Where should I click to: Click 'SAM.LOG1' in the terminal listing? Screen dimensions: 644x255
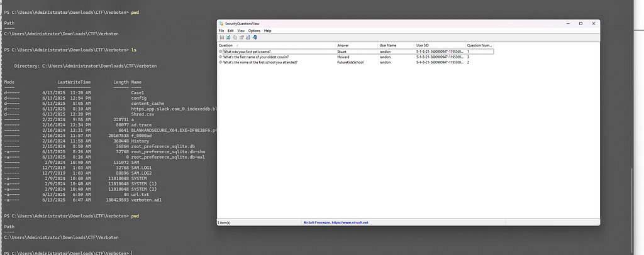pyautogui.click(x=142, y=167)
